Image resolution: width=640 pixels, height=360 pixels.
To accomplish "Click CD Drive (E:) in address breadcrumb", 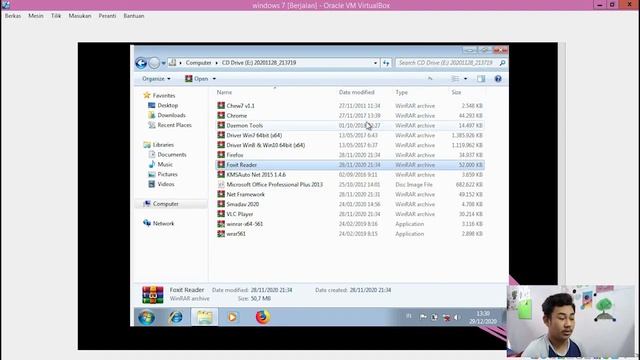I will [x=259, y=63].
